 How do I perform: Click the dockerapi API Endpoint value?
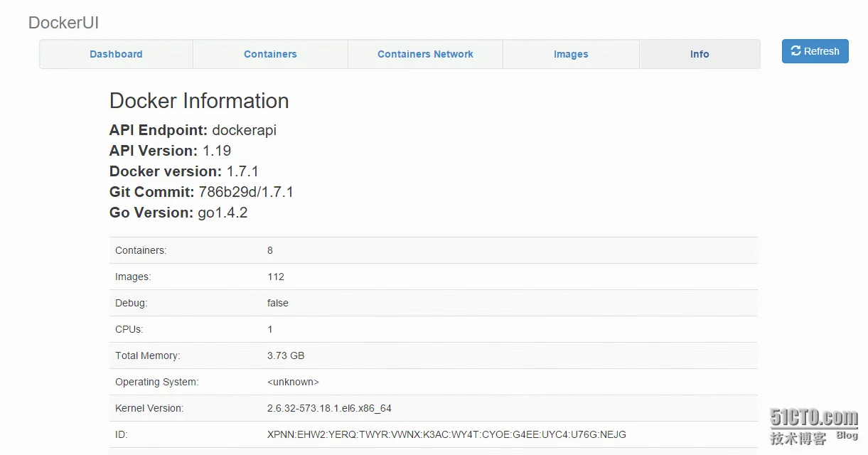pos(244,130)
